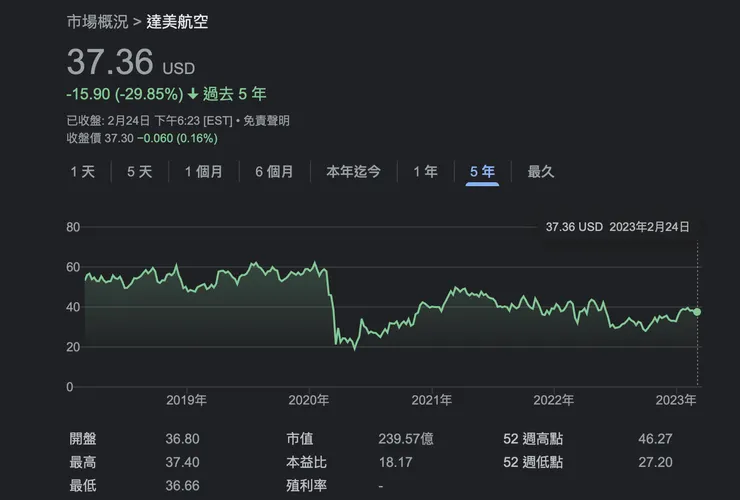
Task: Click the 52 週低點 value 27.20
Action: 655,462
